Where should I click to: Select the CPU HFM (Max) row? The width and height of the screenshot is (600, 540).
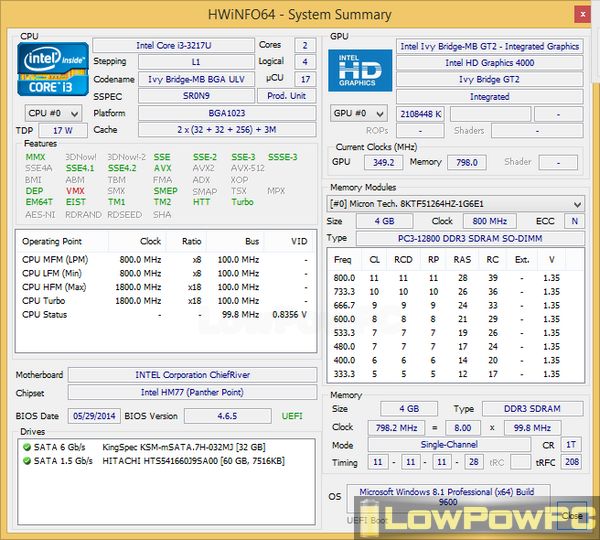click(166, 287)
